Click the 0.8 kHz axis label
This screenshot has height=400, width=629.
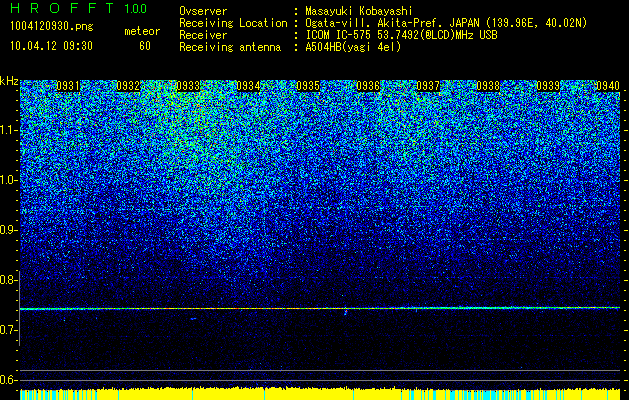8,280
